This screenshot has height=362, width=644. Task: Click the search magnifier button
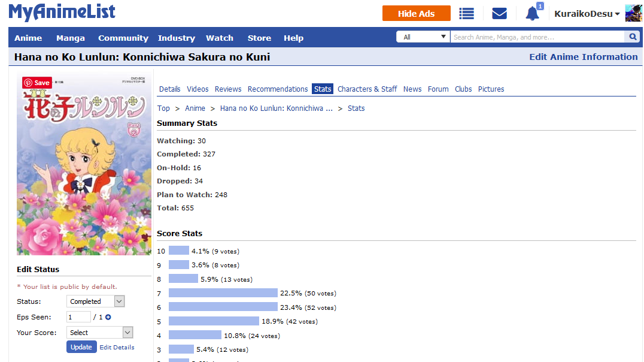pos(632,37)
